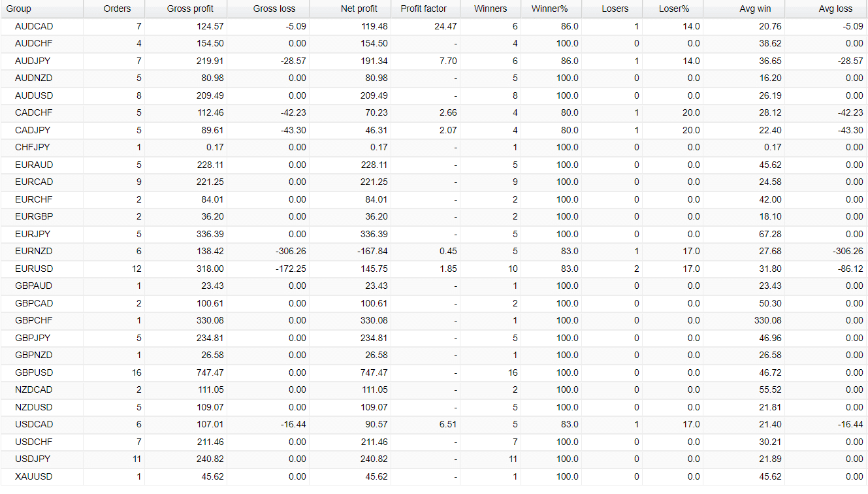Click the Gross loss column header

268,9
